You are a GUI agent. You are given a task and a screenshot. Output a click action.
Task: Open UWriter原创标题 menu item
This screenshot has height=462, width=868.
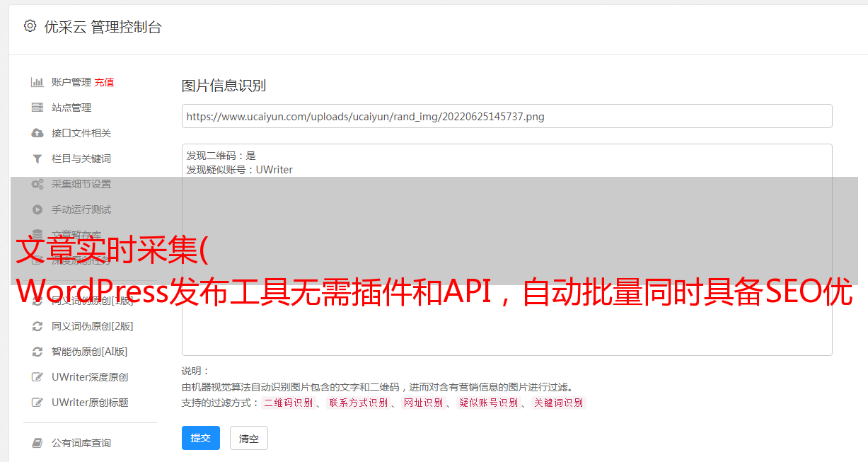click(90, 403)
